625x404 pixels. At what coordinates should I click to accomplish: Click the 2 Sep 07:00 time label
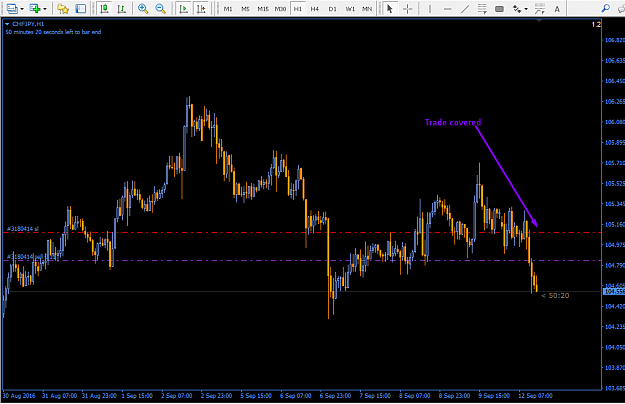(177, 396)
